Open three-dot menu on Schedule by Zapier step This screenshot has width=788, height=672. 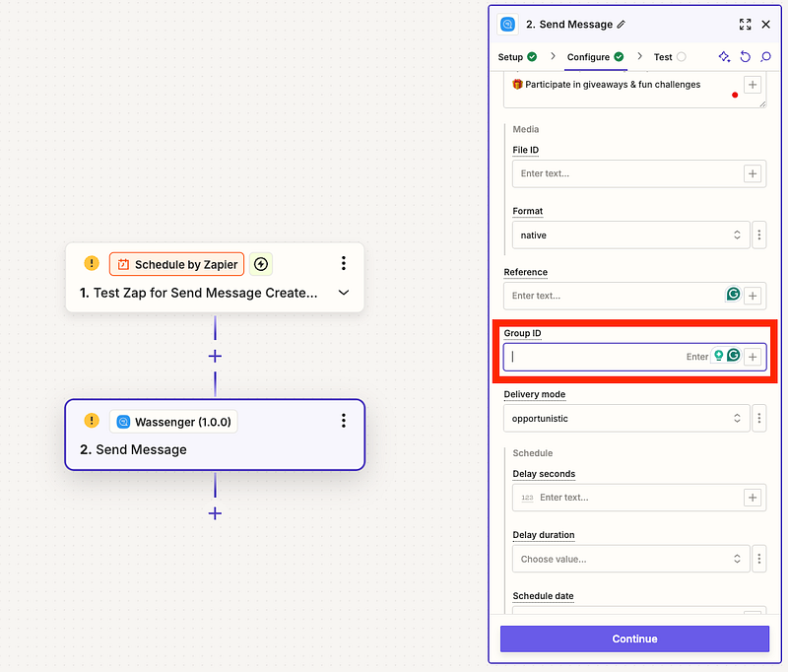click(x=343, y=263)
